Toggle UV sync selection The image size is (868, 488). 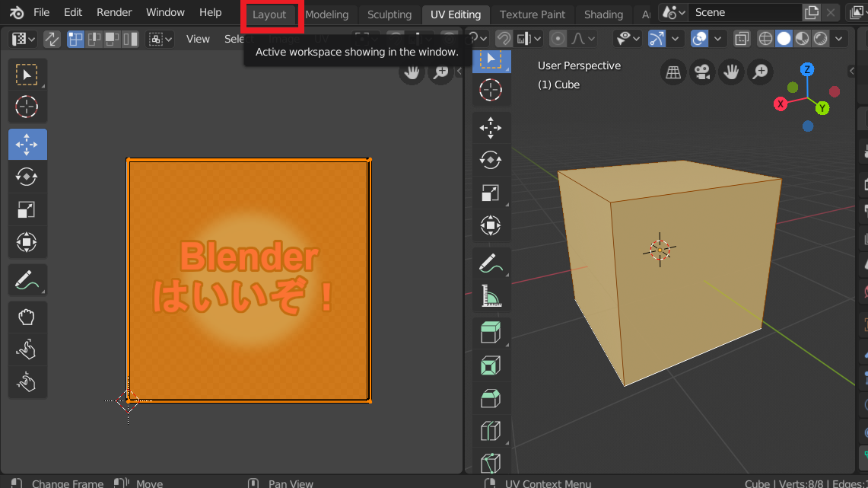pos(52,39)
